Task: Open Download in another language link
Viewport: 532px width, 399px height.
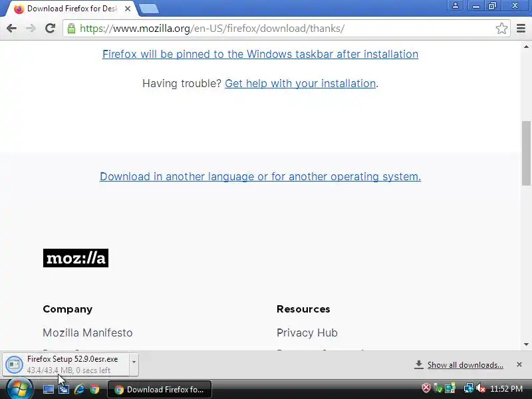Action: 260,177
